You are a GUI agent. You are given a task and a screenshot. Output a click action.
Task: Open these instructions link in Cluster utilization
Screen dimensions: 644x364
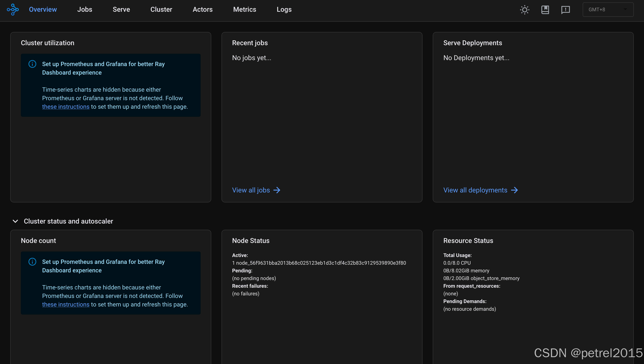tap(66, 107)
